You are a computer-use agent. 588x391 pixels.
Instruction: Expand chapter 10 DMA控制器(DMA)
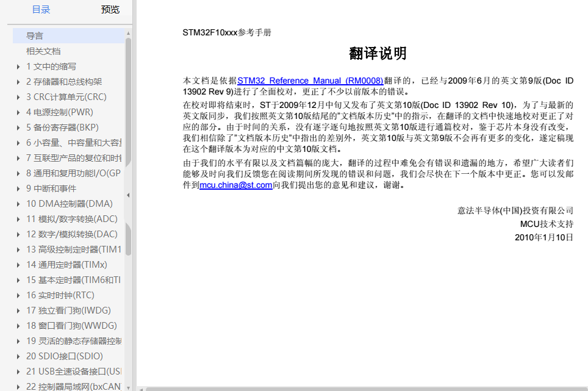pos(18,204)
